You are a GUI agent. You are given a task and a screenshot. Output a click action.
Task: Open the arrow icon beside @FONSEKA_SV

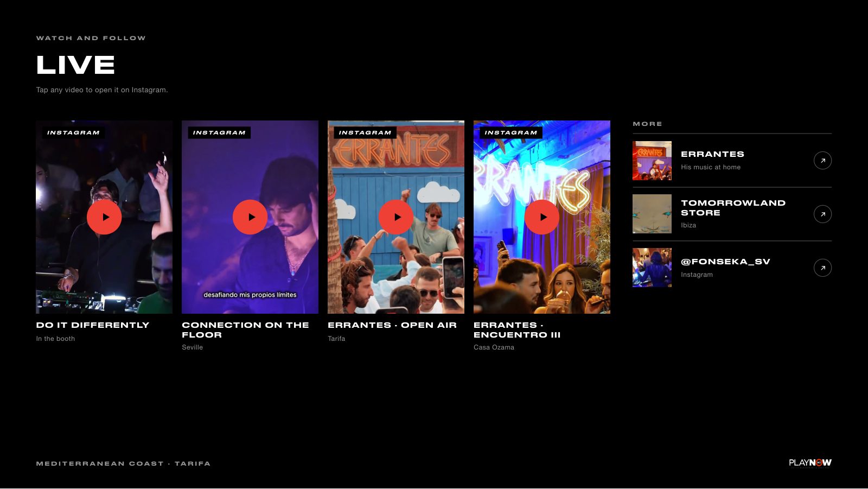(x=822, y=268)
